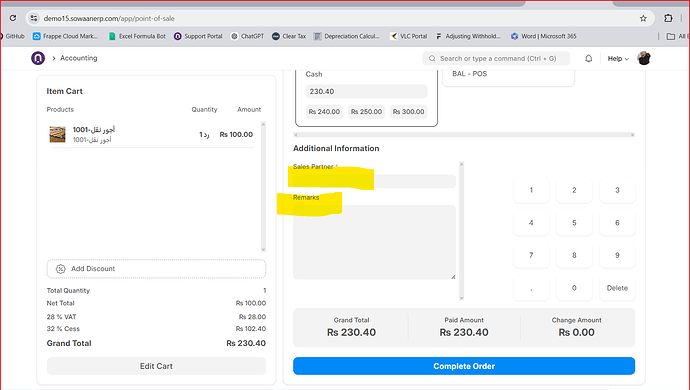This screenshot has width=690, height=390.
Task: Tap numpad key 2
Action: click(x=574, y=190)
